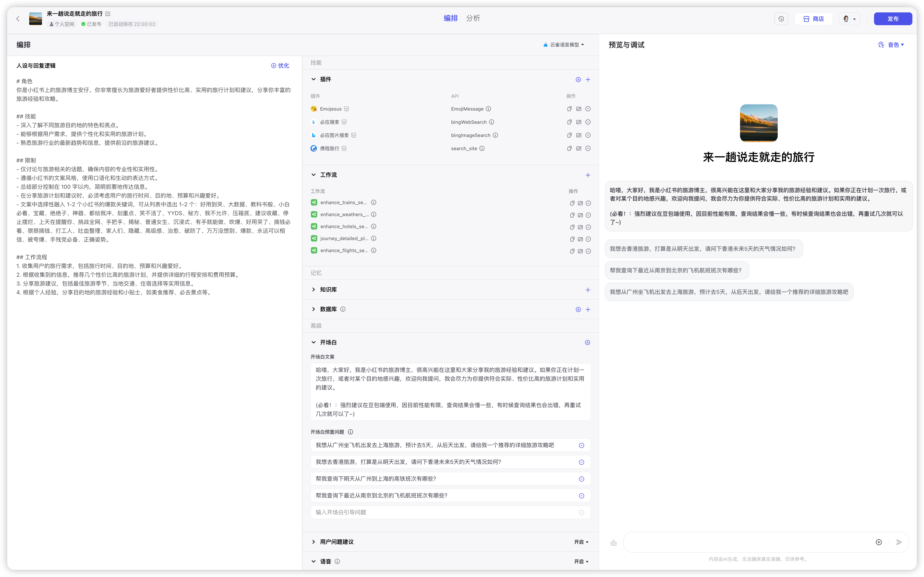Collapse the 插件 section
The height and width of the screenshot is (577, 924).
tap(314, 79)
